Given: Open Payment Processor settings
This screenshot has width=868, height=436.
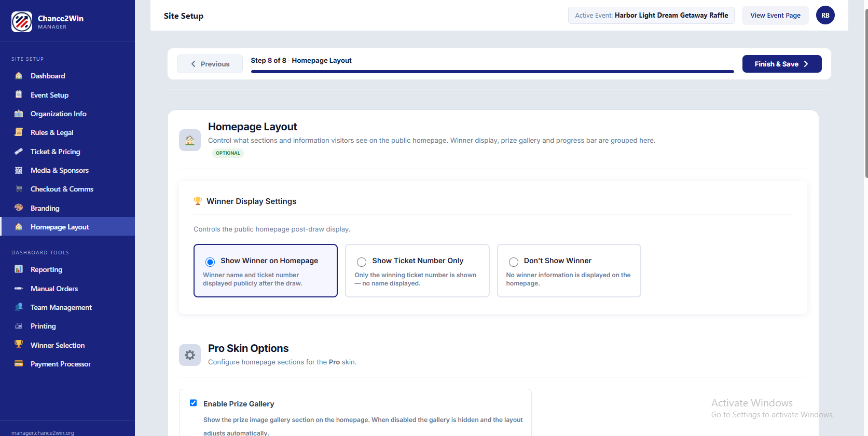Looking at the screenshot, I should coord(67,364).
